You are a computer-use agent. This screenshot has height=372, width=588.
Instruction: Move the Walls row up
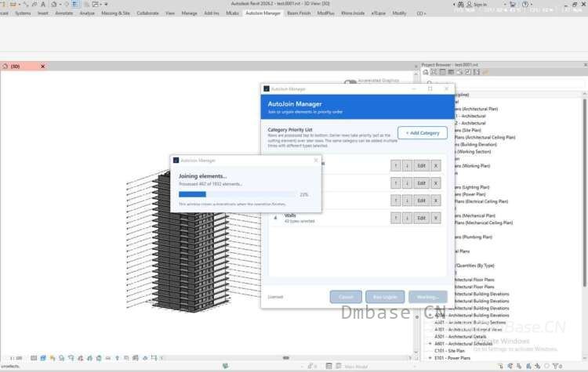(x=396, y=218)
